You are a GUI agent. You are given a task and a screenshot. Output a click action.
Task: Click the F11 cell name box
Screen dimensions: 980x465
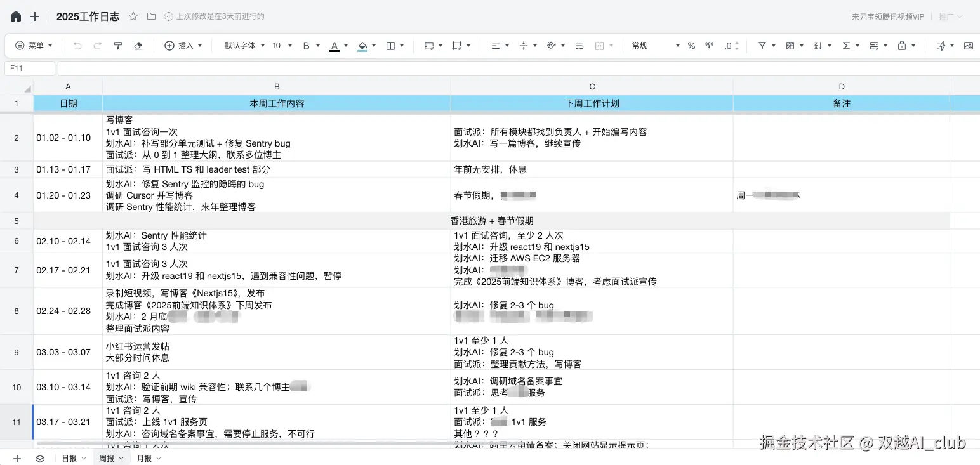coord(30,68)
